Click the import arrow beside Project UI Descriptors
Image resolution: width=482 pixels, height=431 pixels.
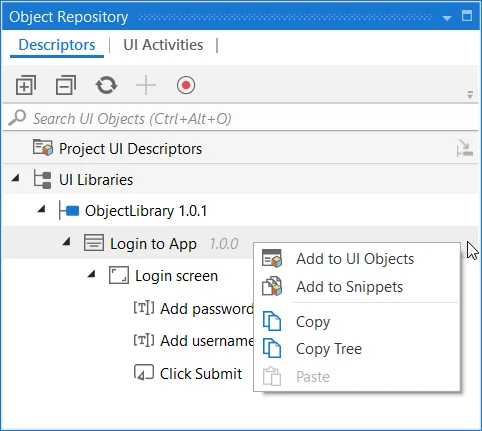pyautogui.click(x=465, y=148)
